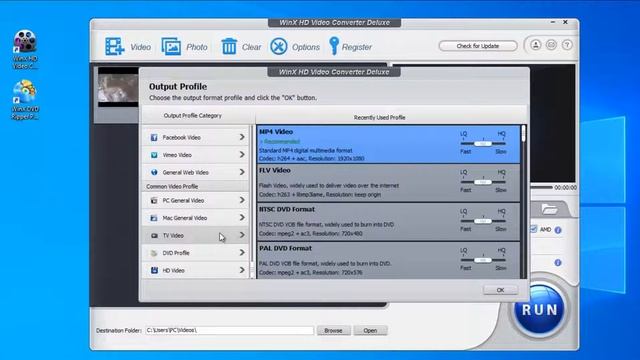Adjust MP4 Video quality slider
Viewport: 640px width, 360px height.
click(483, 144)
